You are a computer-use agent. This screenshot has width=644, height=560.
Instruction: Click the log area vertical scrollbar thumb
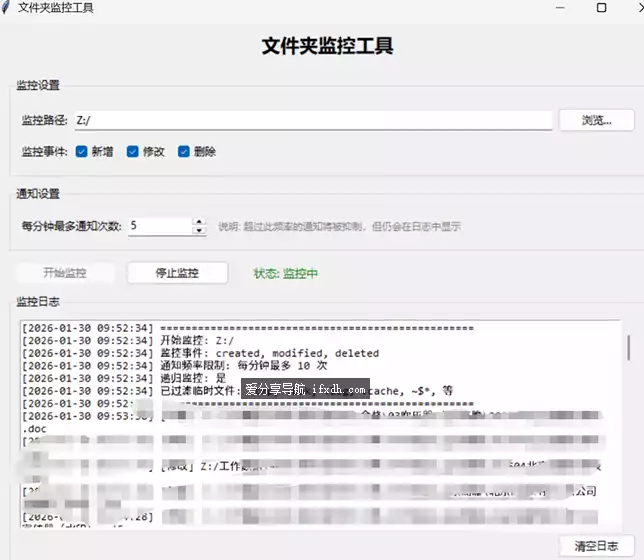point(628,348)
